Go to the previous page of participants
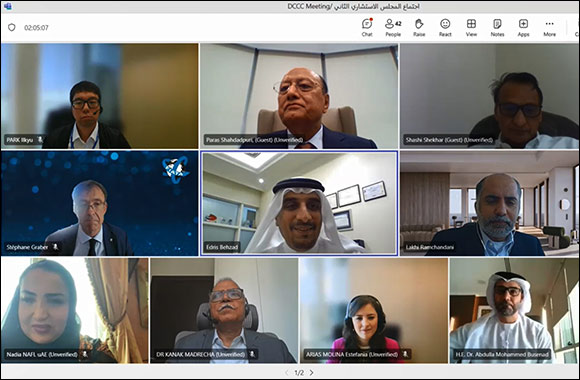 click(286, 372)
